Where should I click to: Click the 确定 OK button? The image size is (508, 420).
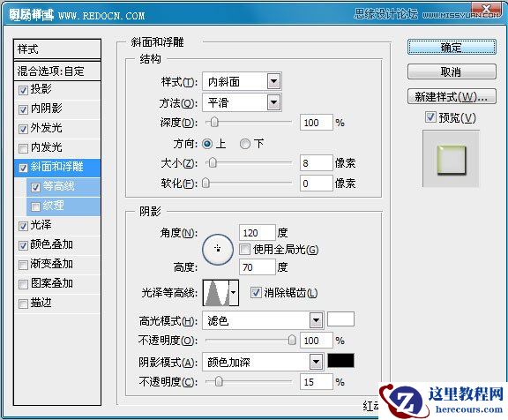click(x=452, y=48)
